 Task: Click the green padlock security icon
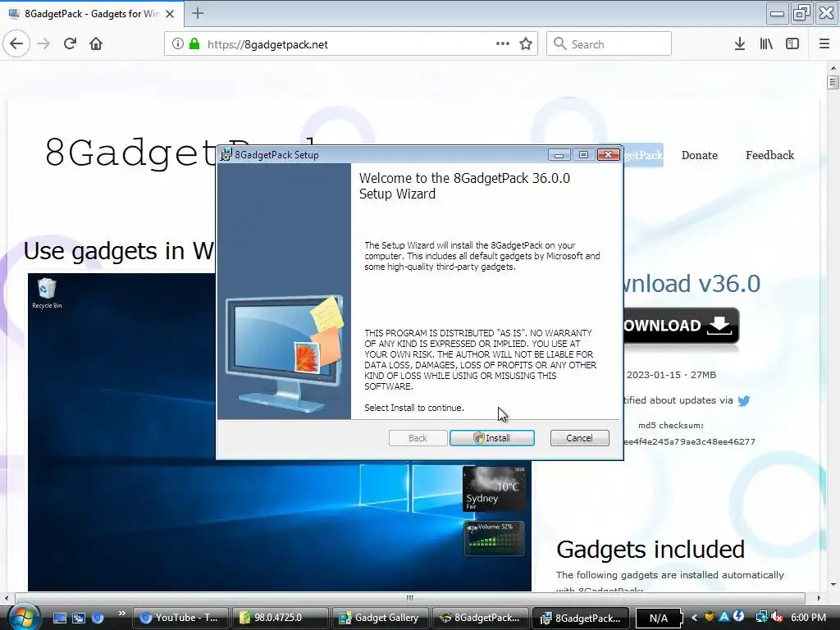pyautogui.click(x=194, y=44)
